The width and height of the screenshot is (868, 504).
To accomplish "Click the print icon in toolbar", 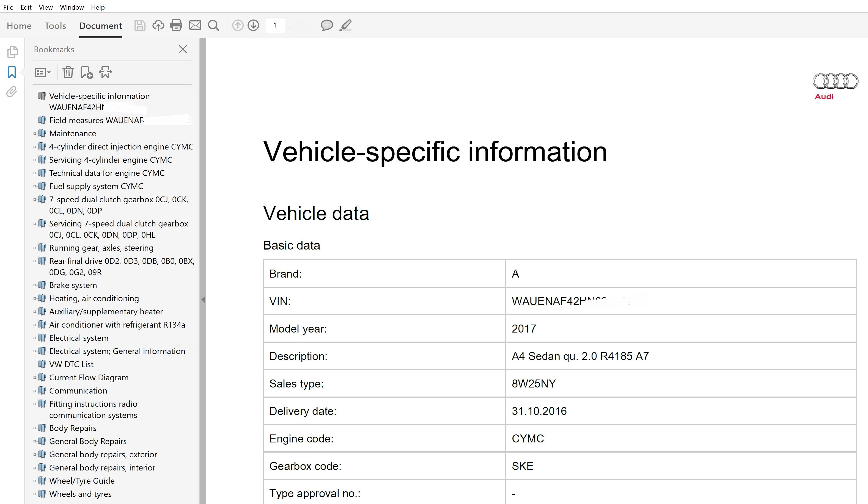I will [176, 25].
